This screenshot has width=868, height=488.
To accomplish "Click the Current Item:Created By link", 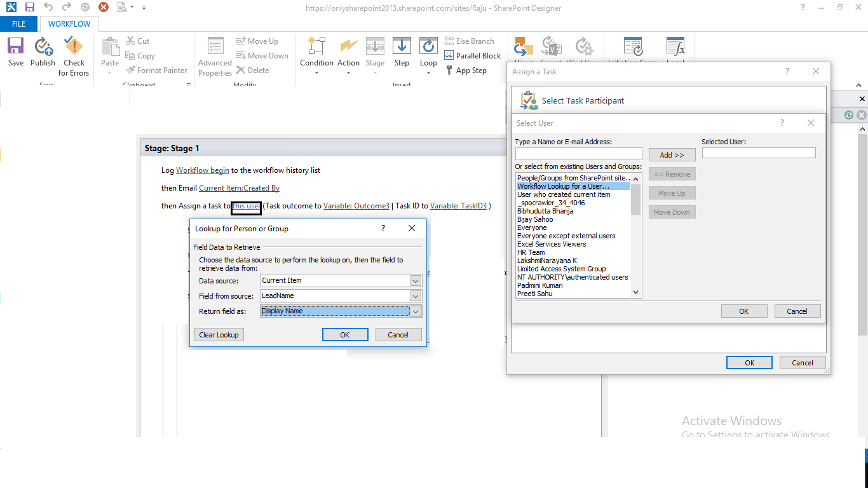I will coord(239,188).
